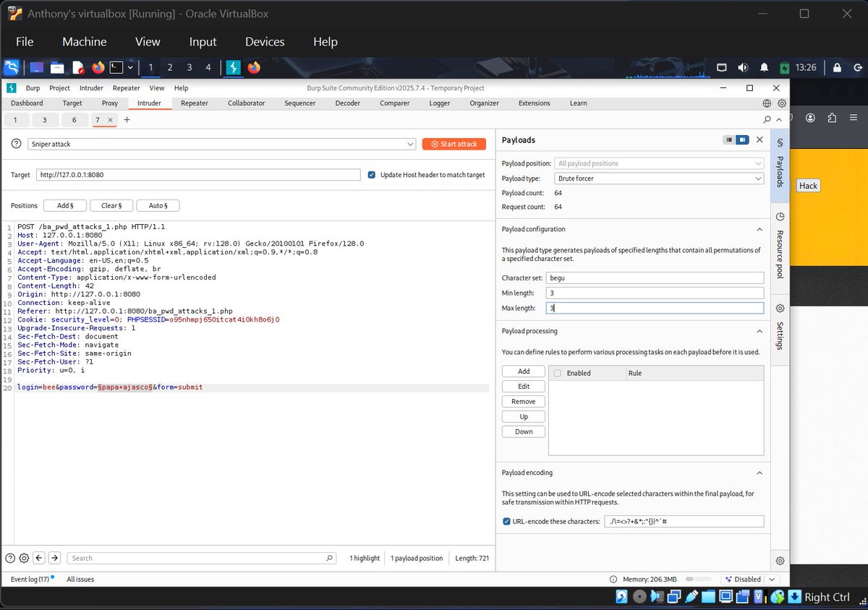868x610 pixels.
Task: Go to previous search match arrow
Action: point(39,558)
